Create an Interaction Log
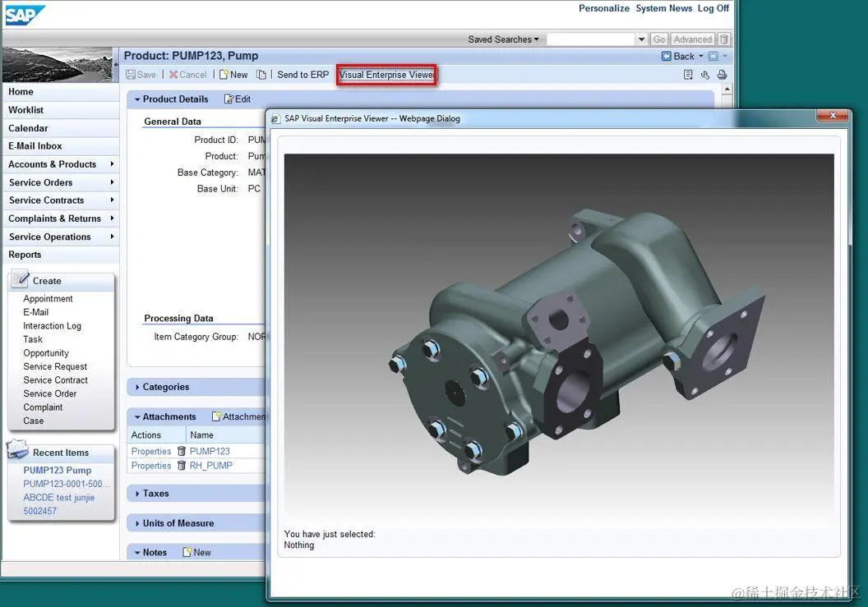 pyautogui.click(x=52, y=326)
